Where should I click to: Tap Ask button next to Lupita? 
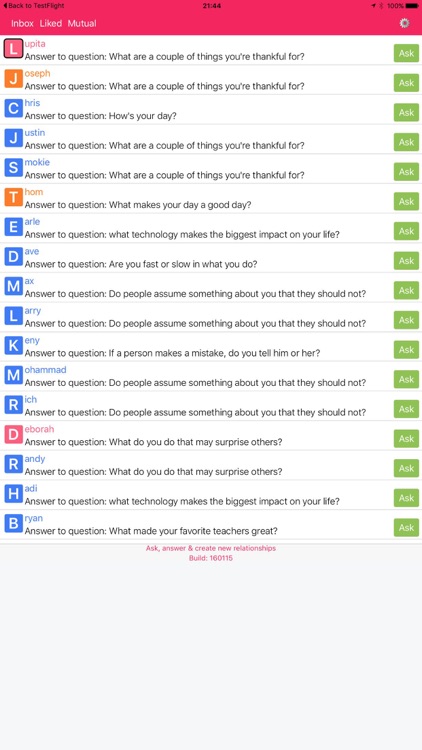406,53
